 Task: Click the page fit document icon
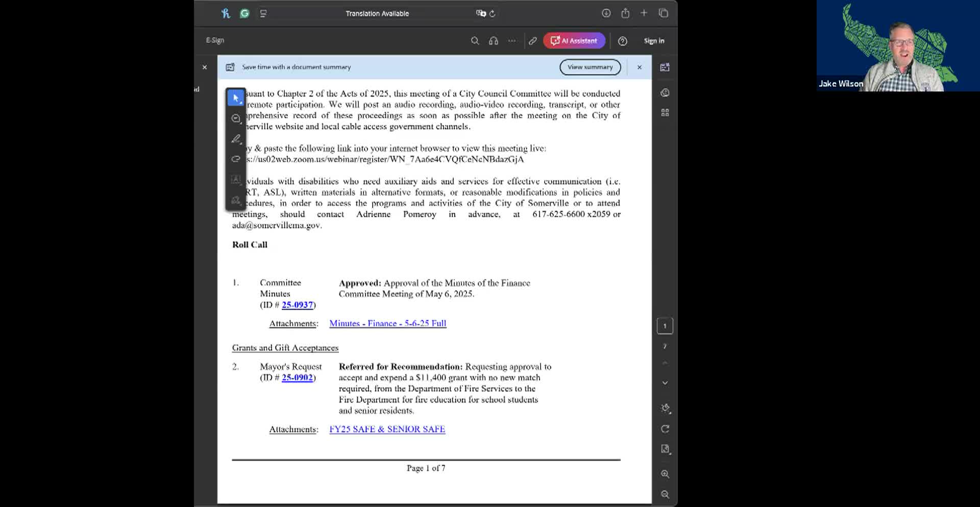tap(665, 449)
